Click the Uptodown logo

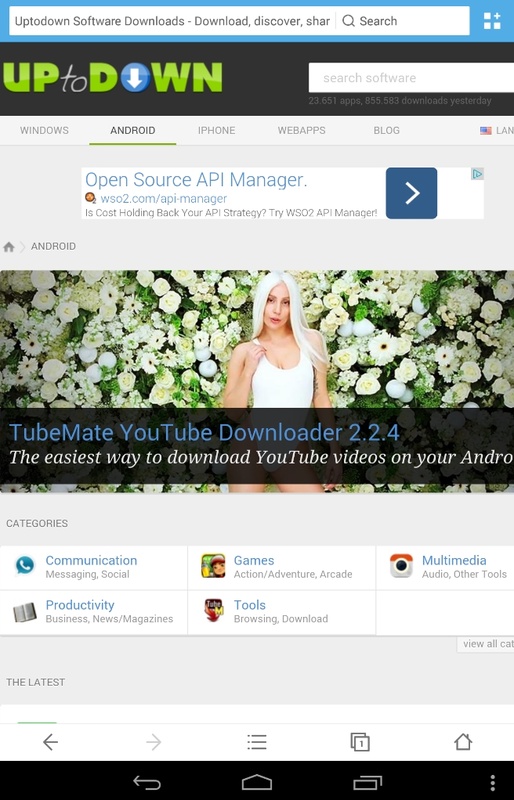[x=113, y=78]
